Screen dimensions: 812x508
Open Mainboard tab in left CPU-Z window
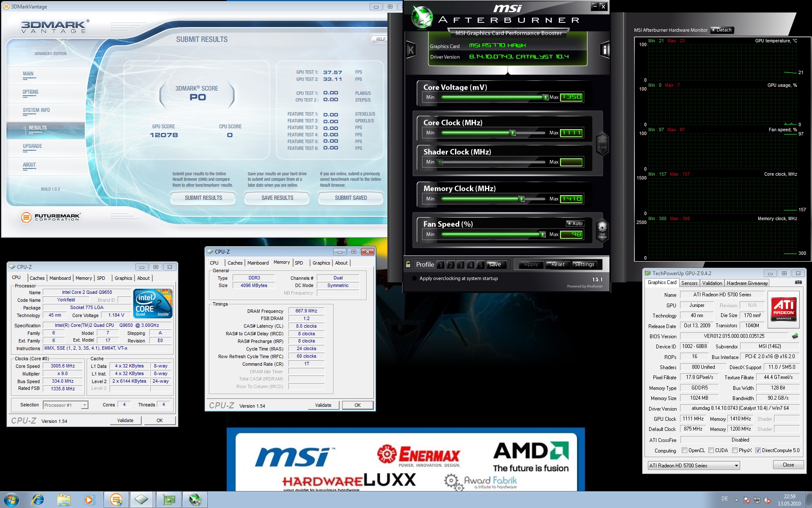pyautogui.click(x=60, y=278)
